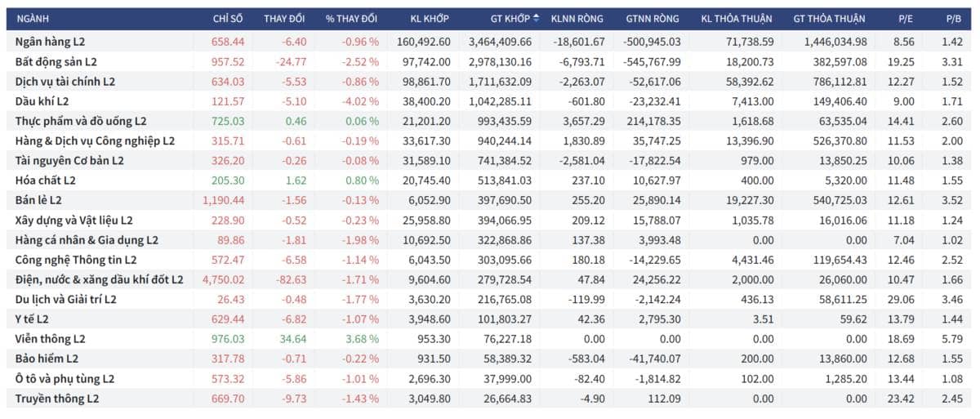Image resolution: width=980 pixels, height=419 pixels.
Task: Select Tài nguyên Cơ bản L2
Action: point(69,160)
